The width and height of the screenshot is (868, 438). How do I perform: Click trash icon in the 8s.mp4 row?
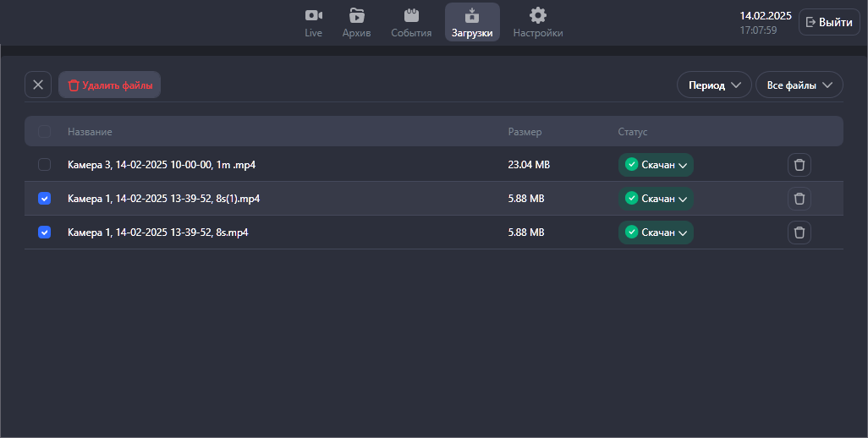pos(799,233)
